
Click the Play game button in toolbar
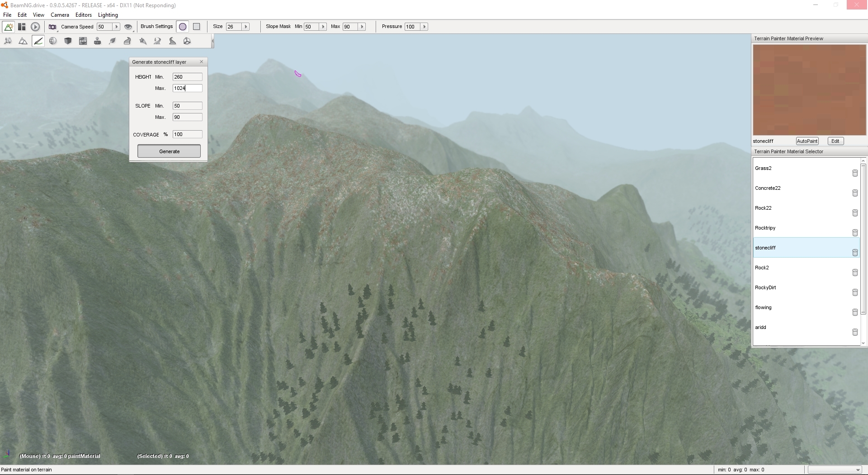click(x=35, y=27)
